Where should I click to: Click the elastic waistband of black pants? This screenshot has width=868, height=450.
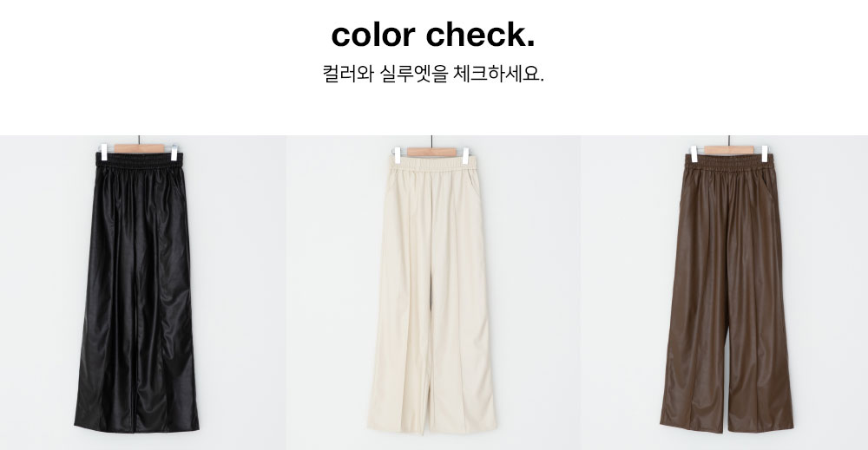point(139,160)
